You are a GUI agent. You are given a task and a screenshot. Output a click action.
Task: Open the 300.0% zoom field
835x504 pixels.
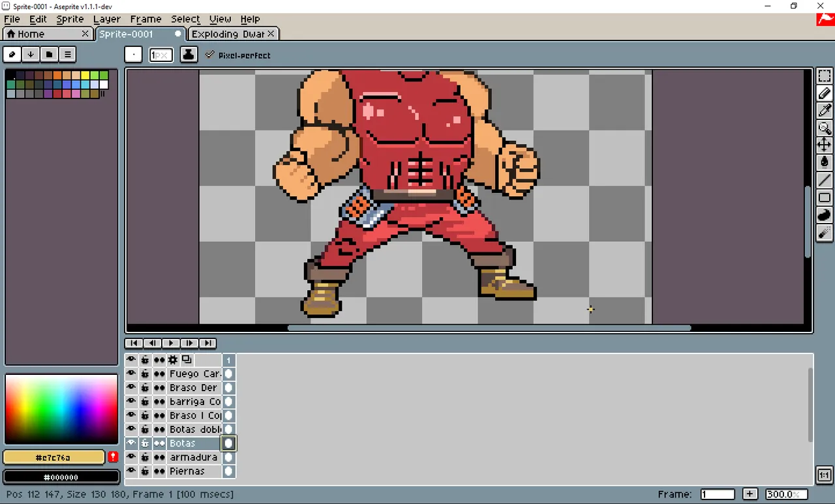point(786,494)
